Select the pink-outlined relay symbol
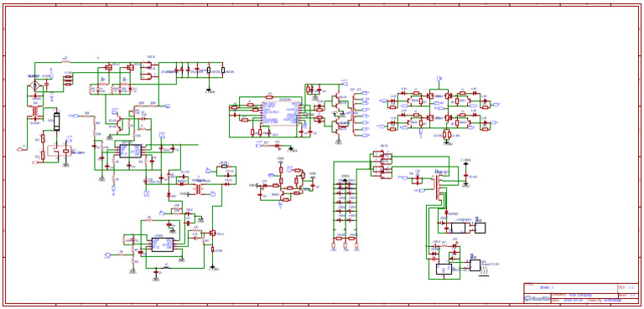 tap(59, 152)
